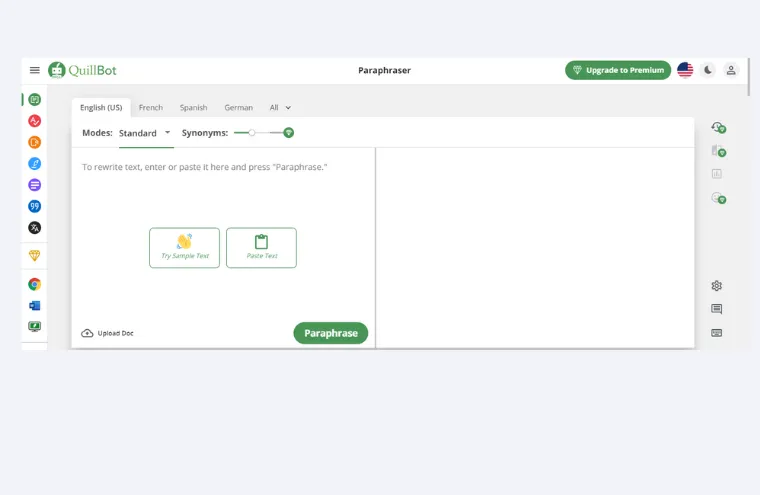Open the Tone Insights premium icon

(718, 198)
